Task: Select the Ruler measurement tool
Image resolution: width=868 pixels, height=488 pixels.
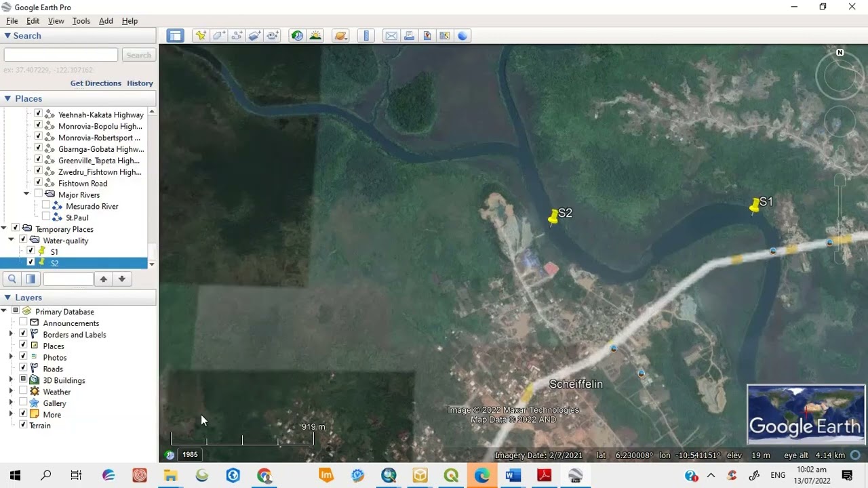Action: 366,36
